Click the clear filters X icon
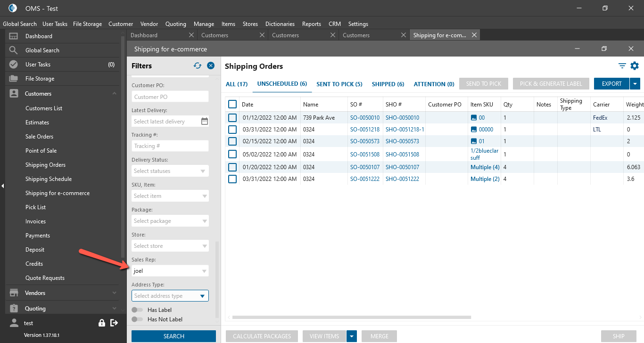The height and width of the screenshot is (343, 644). click(211, 66)
